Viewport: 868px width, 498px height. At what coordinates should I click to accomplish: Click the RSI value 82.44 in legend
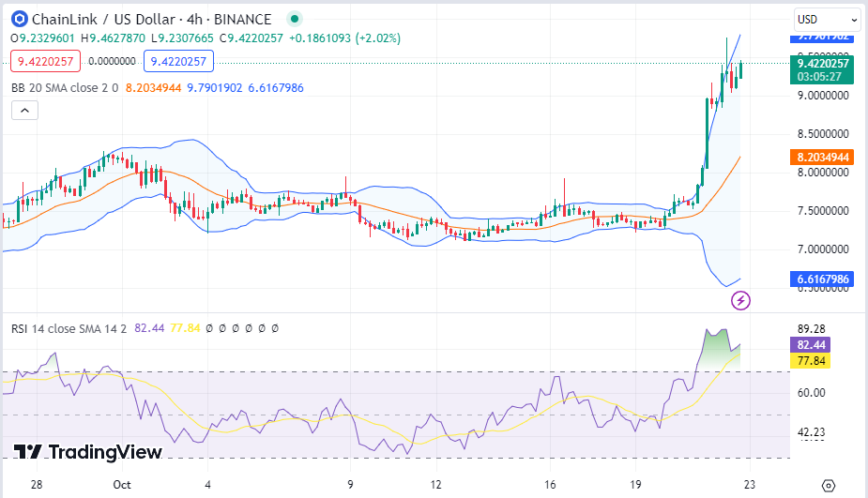click(x=149, y=328)
